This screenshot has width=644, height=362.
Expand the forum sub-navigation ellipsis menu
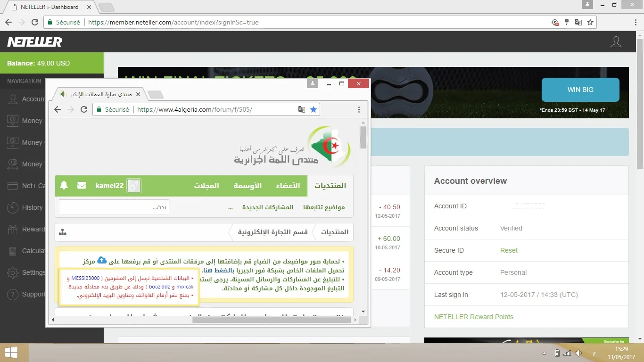click(230, 207)
